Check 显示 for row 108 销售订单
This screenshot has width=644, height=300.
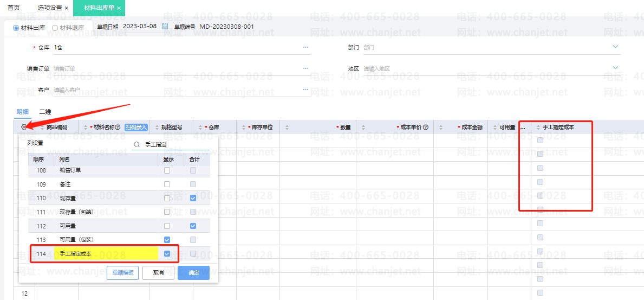[167, 170]
